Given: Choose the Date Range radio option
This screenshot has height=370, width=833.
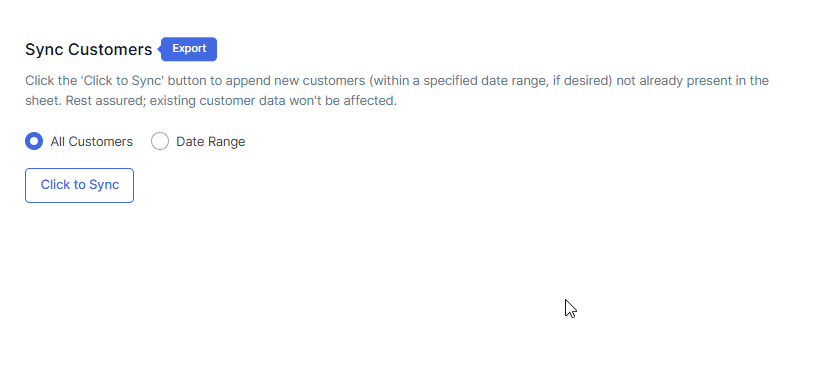Looking at the screenshot, I should click(x=160, y=141).
